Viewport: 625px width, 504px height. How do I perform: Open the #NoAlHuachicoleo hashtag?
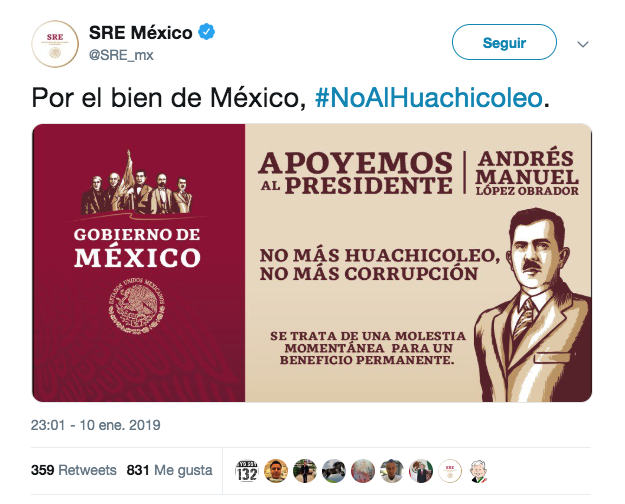428,98
